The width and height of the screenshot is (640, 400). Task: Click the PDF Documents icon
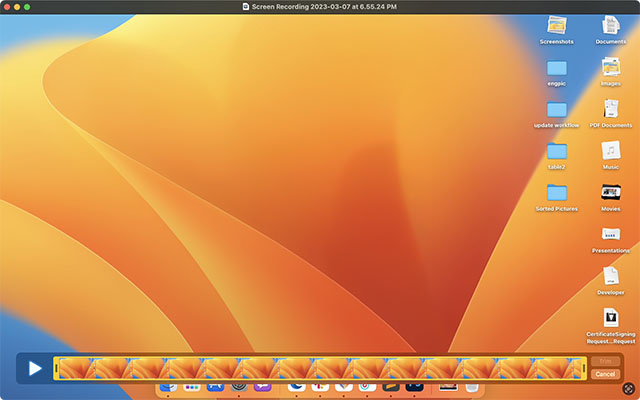[610, 108]
